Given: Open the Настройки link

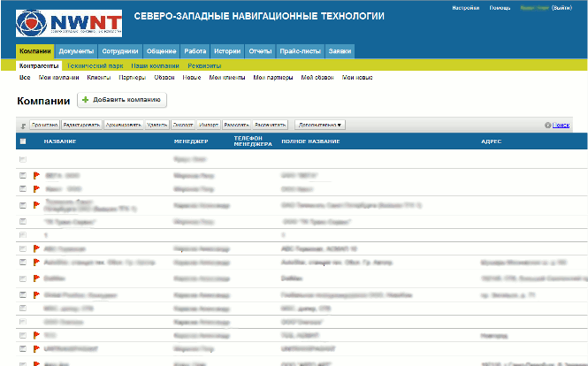Looking at the screenshot, I should click(465, 7).
